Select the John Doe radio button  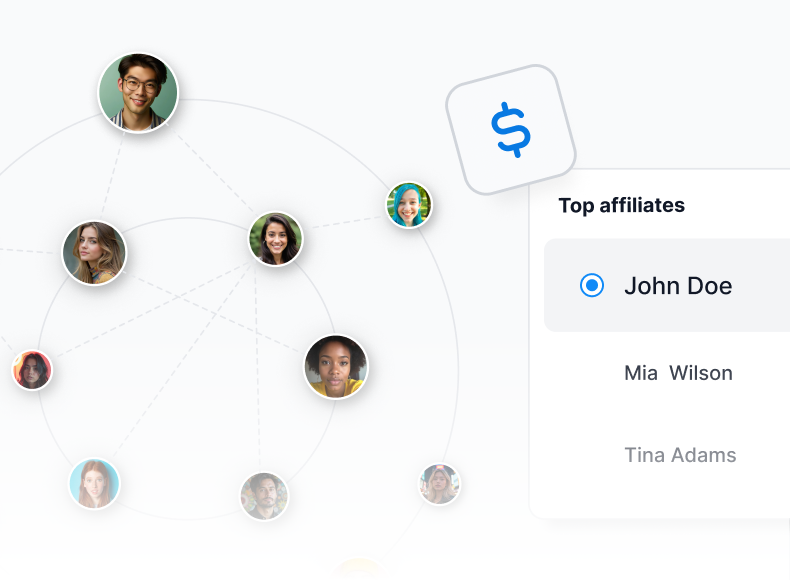592,286
